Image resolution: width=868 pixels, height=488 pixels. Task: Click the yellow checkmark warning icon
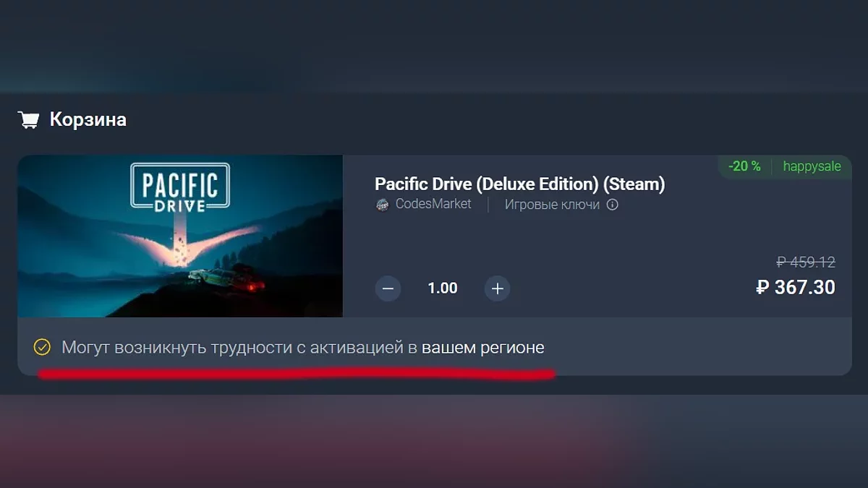click(42, 348)
